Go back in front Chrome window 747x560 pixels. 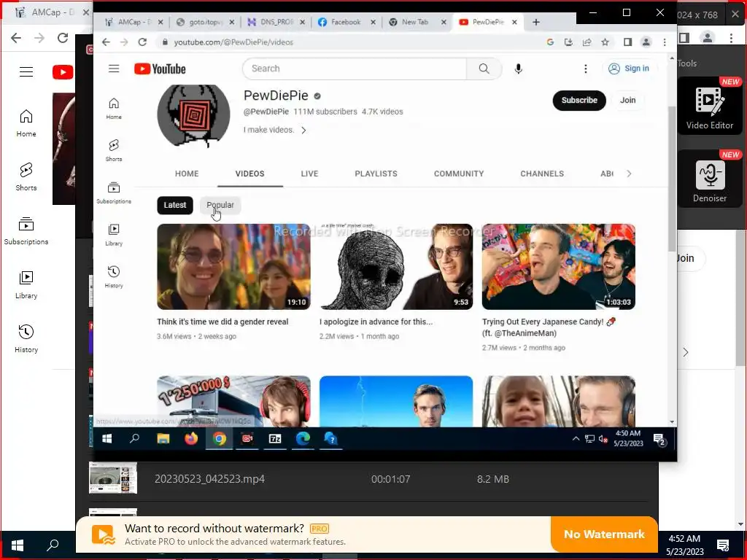(x=106, y=42)
